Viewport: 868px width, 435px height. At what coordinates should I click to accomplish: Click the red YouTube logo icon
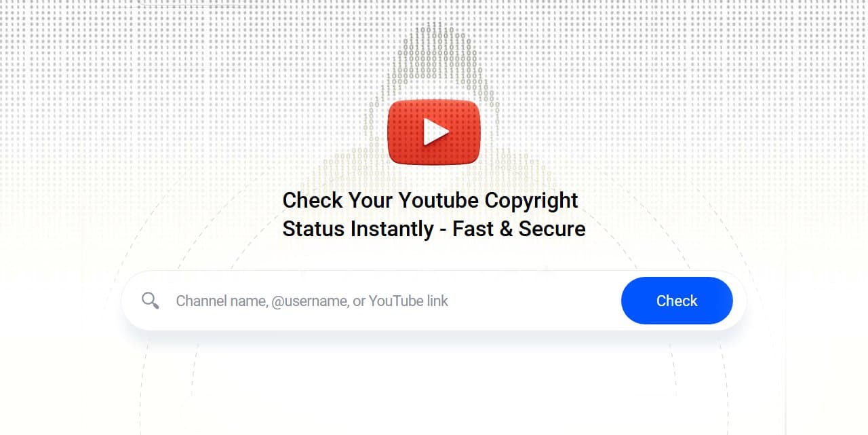434,132
